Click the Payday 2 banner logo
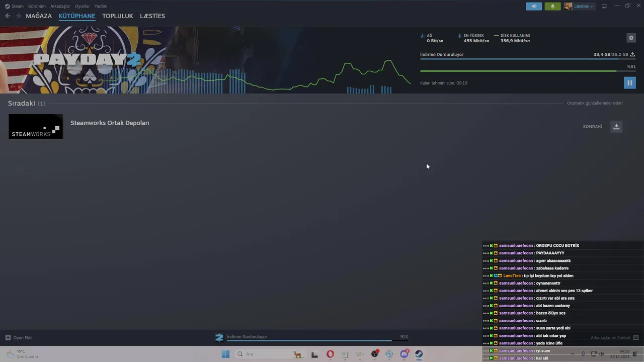This screenshot has width=644, height=362. (x=87, y=60)
